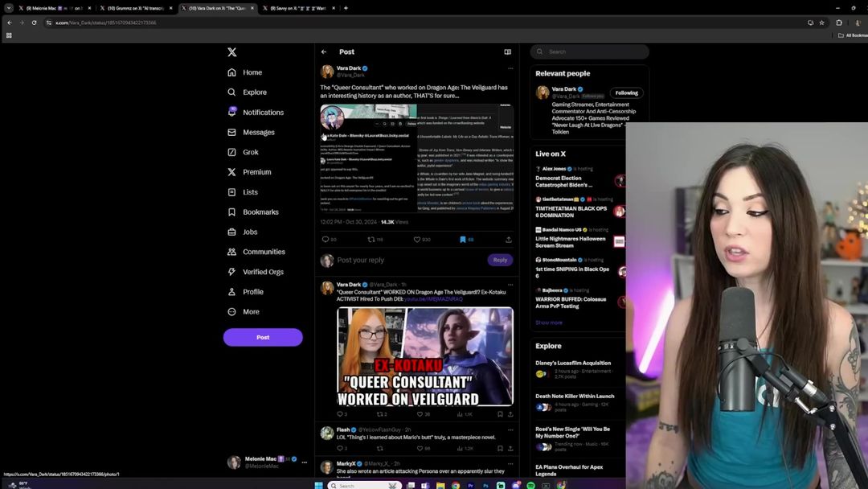868x489 pixels.
Task: Open browser extensions icon in toolbar
Action: (x=839, y=23)
